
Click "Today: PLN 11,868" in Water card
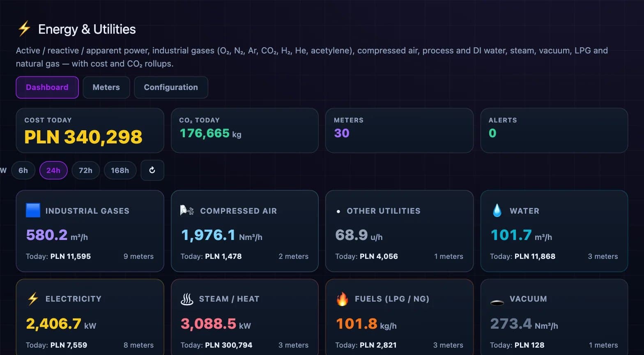[522, 256]
